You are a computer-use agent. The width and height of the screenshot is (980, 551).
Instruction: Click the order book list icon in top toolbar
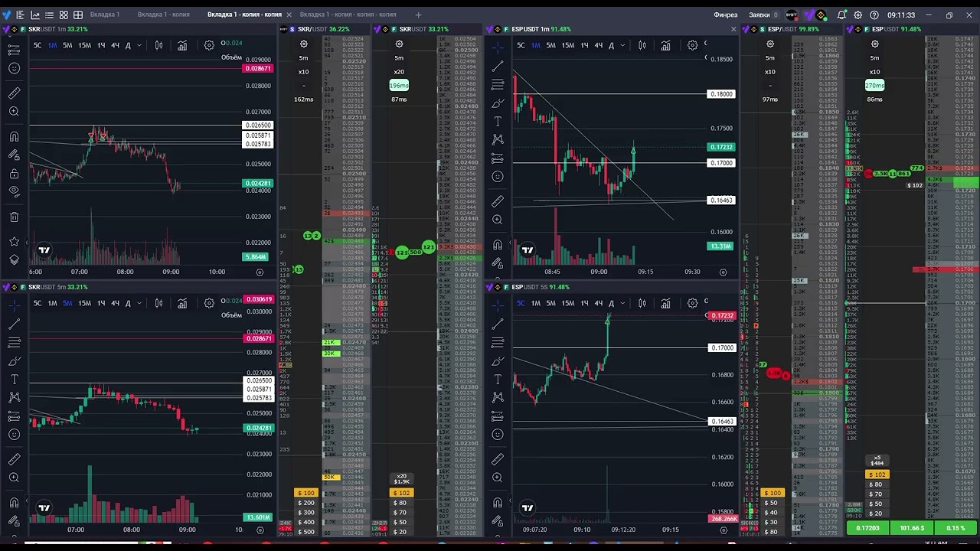[20, 15]
